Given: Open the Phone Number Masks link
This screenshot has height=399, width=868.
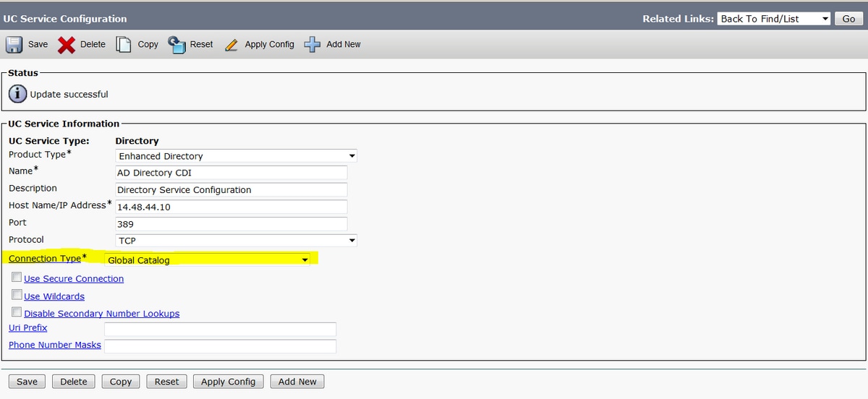Looking at the screenshot, I should pos(55,346).
